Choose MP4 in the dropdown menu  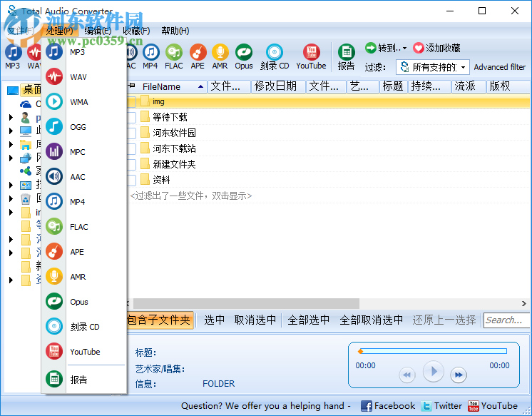84,202
